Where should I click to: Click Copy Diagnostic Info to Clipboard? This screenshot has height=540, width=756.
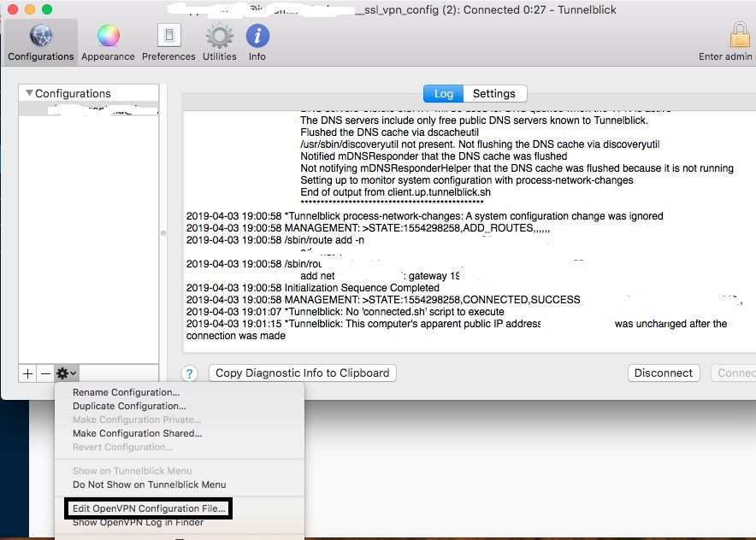pos(302,373)
